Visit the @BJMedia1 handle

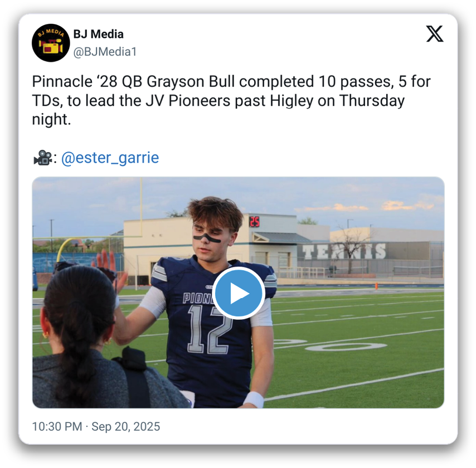[x=105, y=52]
